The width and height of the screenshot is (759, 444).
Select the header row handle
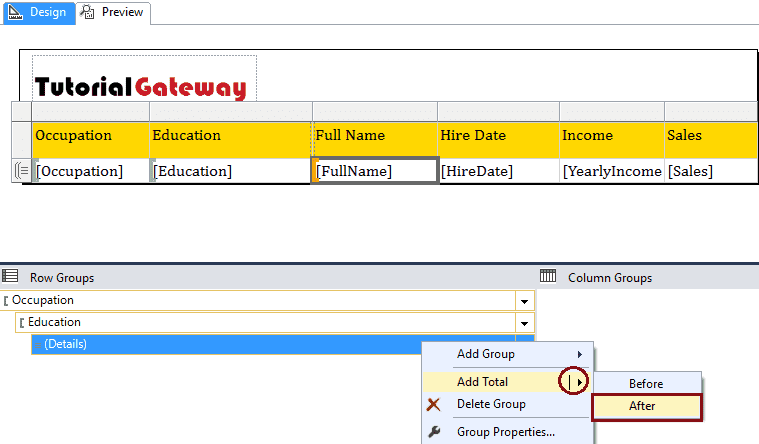[21, 139]
